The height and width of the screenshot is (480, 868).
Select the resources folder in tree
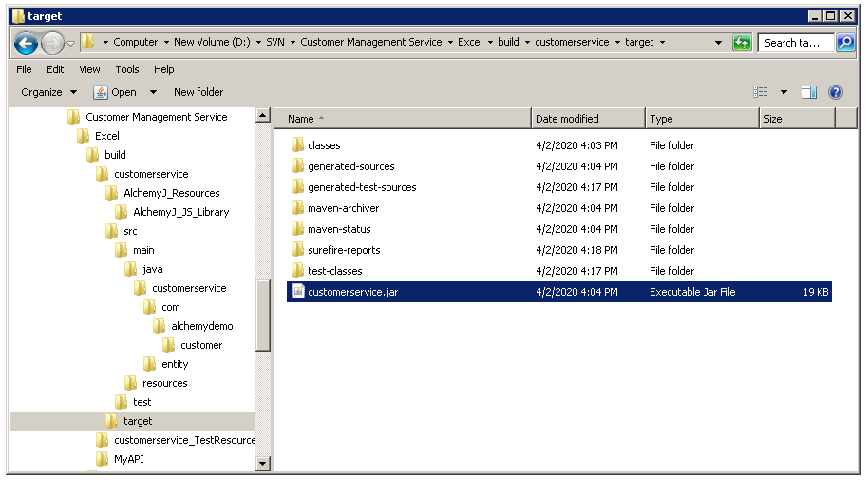click(164, 383)
